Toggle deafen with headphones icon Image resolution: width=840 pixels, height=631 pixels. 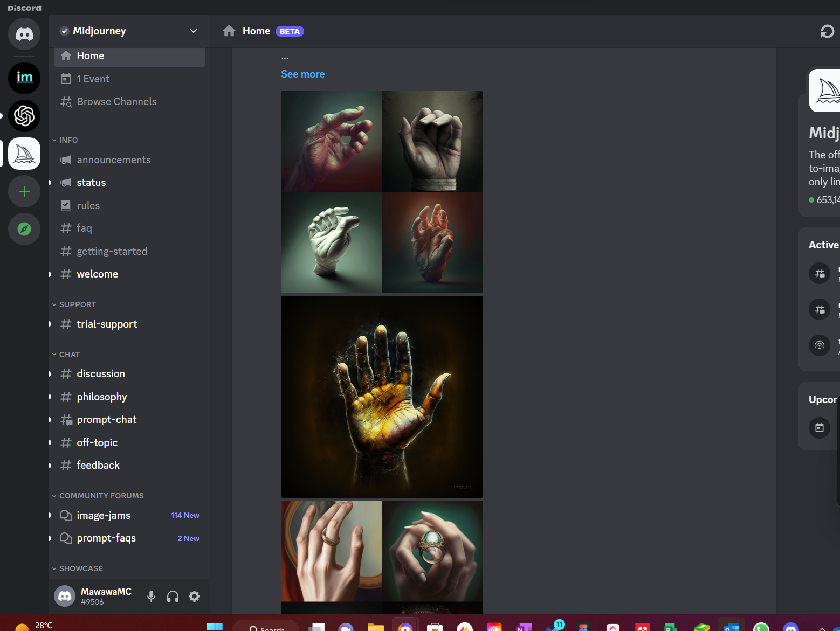click(x=173, y=596)
